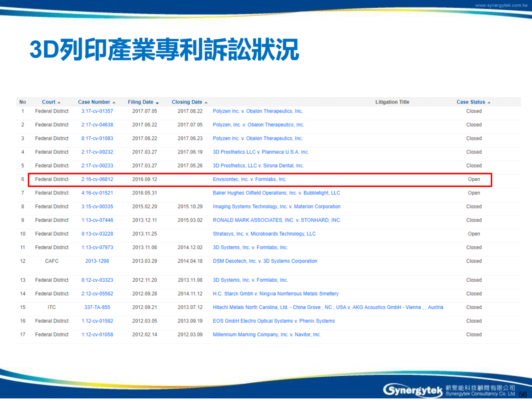Open 'EOS GmbH Electro Optical Systems v. Phenix Systems'
The width and height of the screenshot is (532, 401).
click(274, 321)
